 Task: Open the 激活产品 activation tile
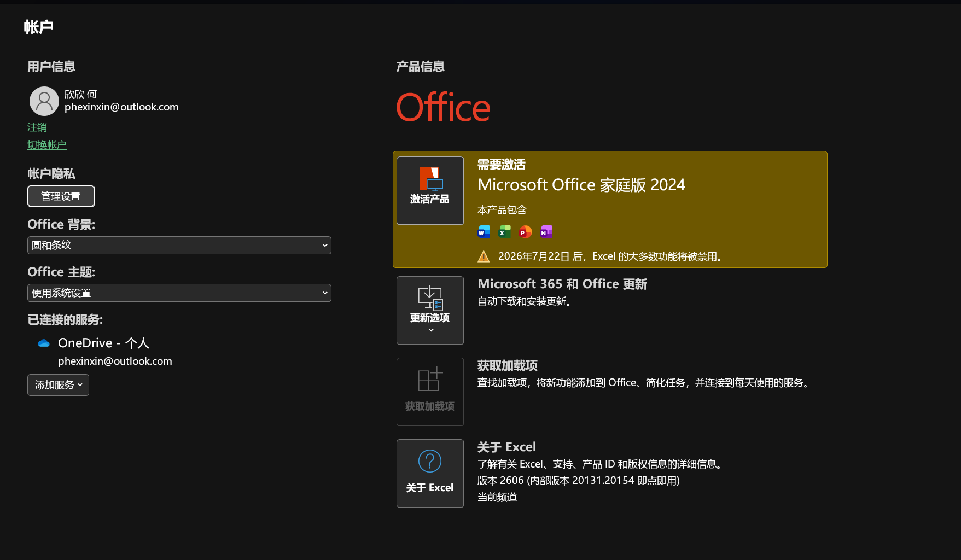(430, 190)
